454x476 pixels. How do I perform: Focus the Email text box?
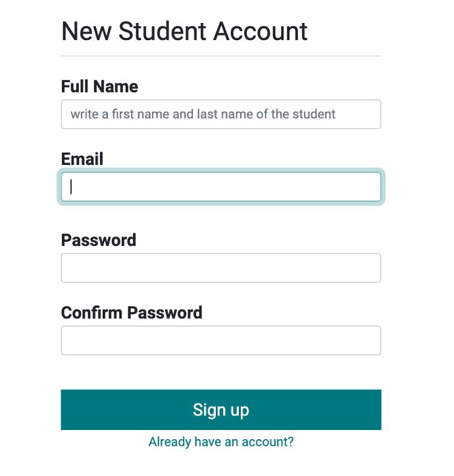(x=221, y=187)
